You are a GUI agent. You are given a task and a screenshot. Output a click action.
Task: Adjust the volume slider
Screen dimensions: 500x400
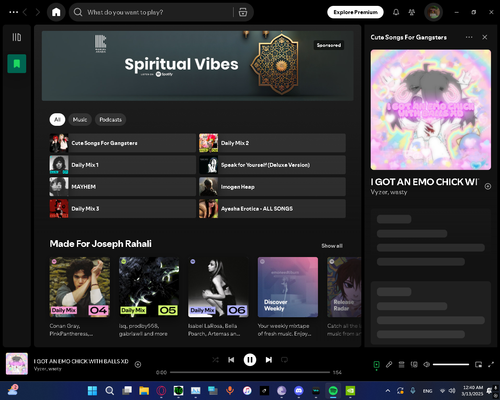(451, 364)
